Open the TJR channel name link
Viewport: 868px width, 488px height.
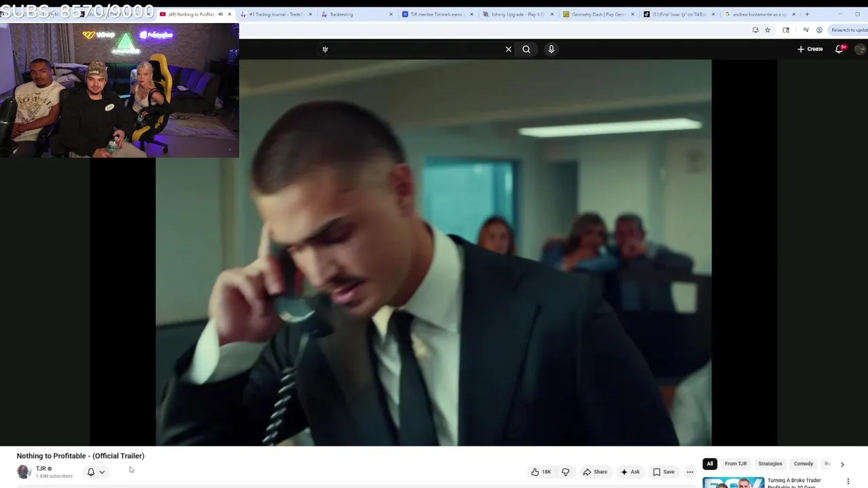(x=41, y=468)
